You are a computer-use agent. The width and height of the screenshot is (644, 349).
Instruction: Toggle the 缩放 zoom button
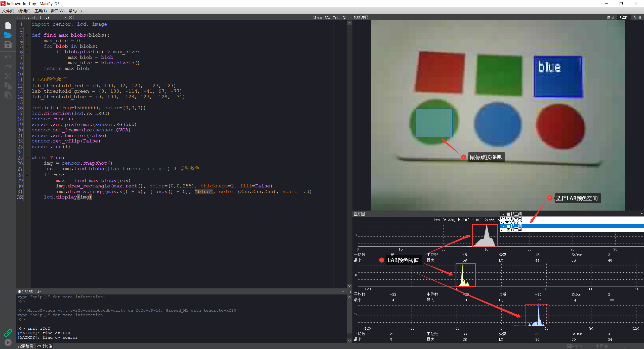[x=624, y=17]
